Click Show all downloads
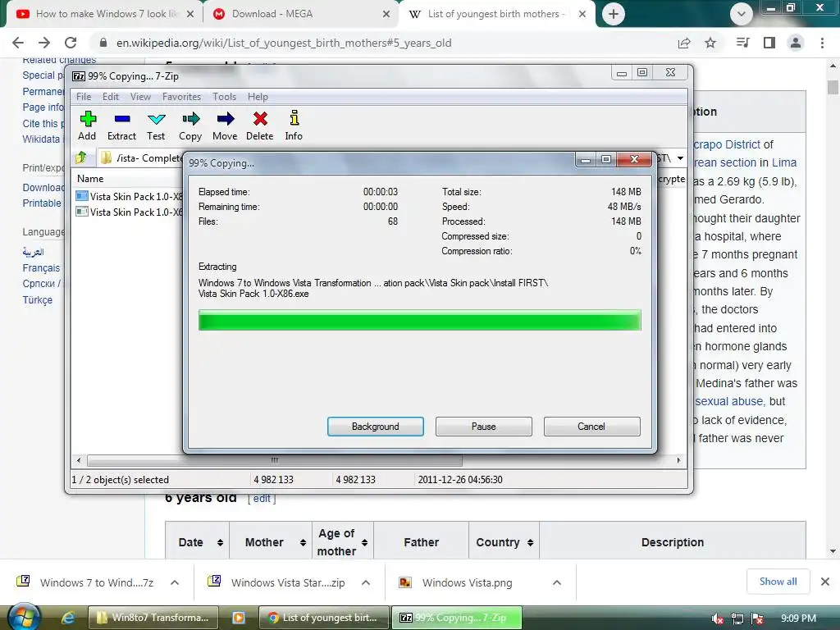Viewport: 840px width, 630px height. [x=778, y=582]
